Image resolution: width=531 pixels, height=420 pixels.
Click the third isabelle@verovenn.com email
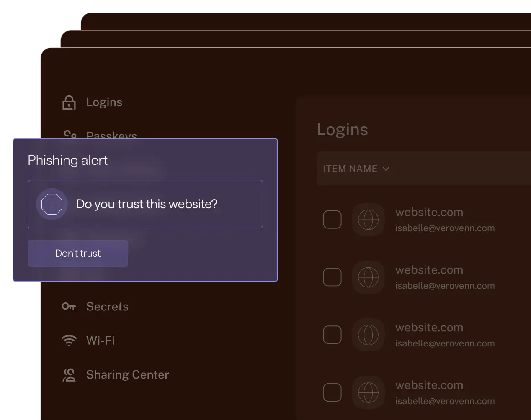point(445,343)
